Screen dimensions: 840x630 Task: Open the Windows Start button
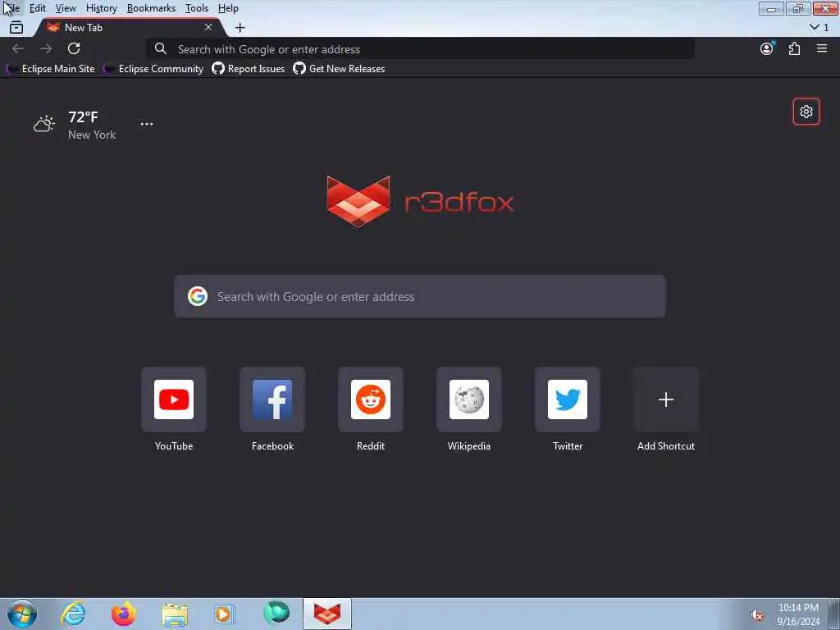(22, 614)
